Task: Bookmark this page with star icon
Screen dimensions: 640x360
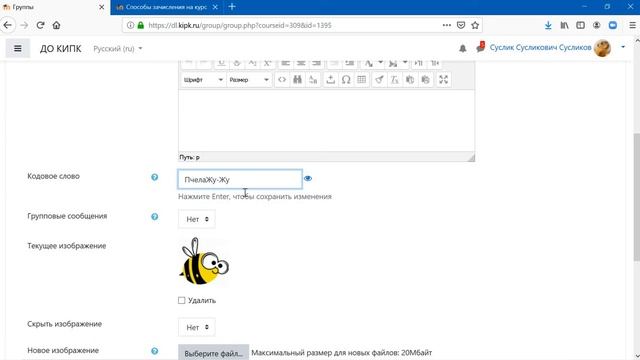Action: coord(475,25)
